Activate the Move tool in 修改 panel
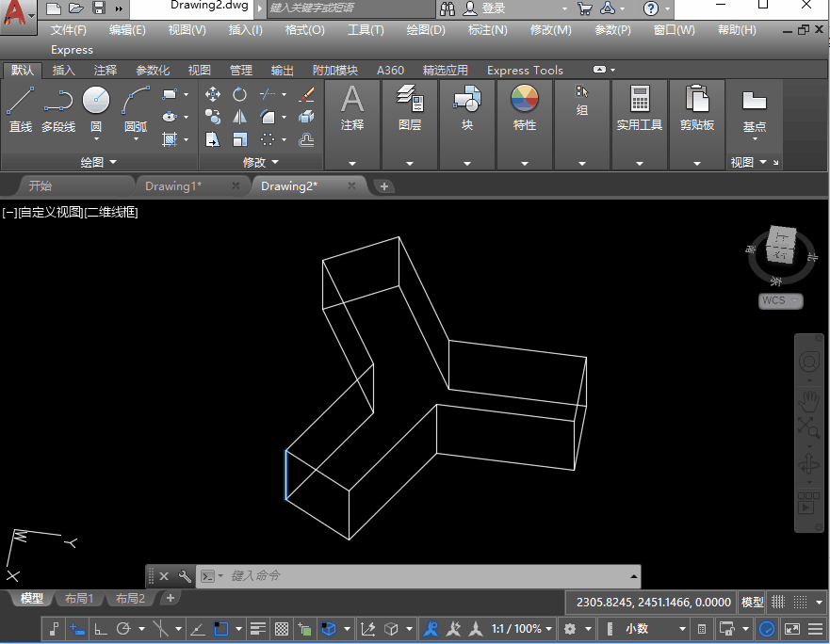Image resolution: width=830 pixels, height=644 pixels. click(x=213, y=94)
